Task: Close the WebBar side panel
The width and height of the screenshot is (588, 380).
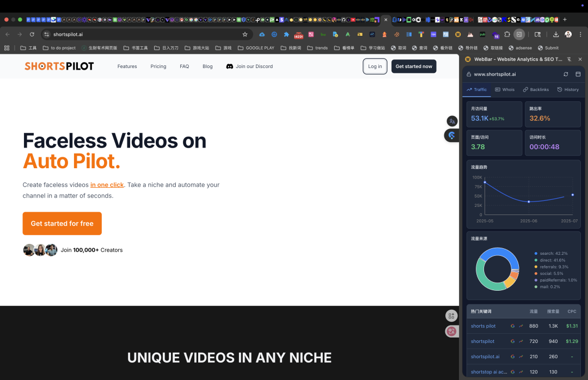Action: 580,59
